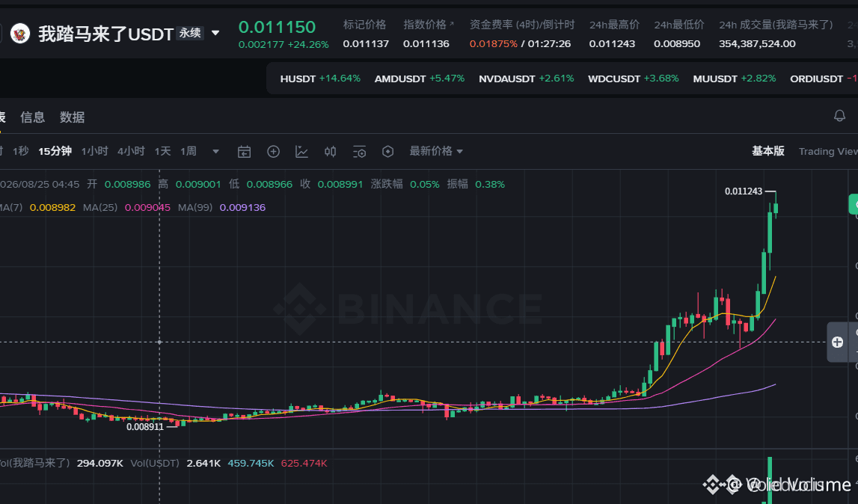Click the 24h最低价 value 0.008950
Image resolution: width=858 pixels, height=504 pixels.
(x=677, y=44)
